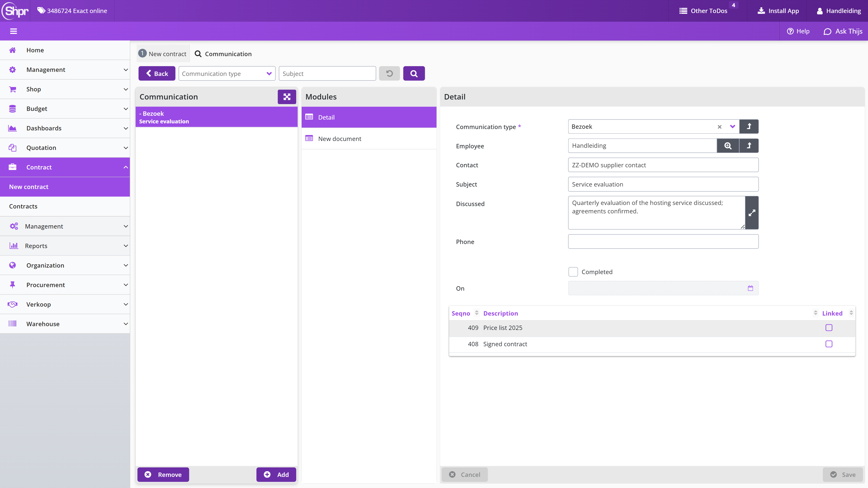Expand the Dashboards menu
The image size is (868, 488).
65,128
